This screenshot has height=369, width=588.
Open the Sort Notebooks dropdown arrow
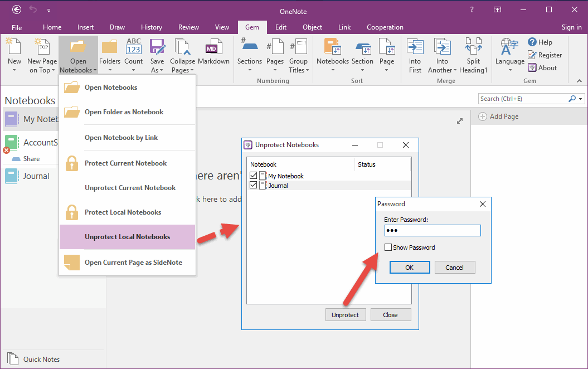(x=333, y=70)
